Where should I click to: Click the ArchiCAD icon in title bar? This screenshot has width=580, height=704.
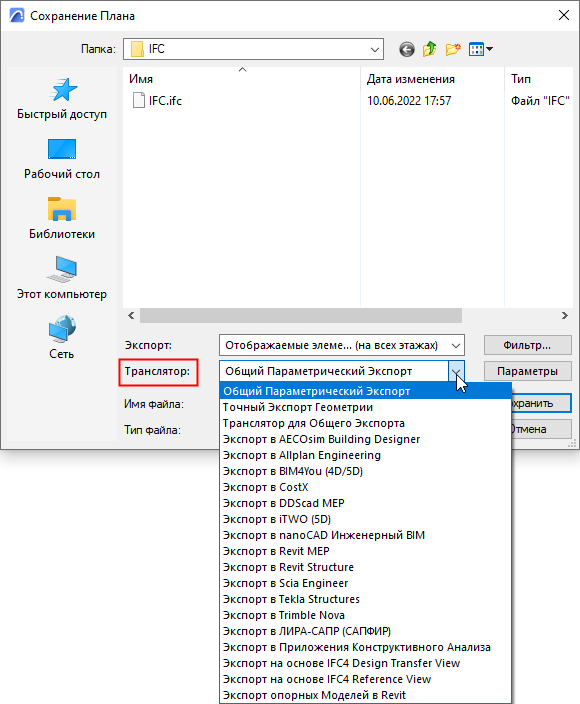[17, 16]
